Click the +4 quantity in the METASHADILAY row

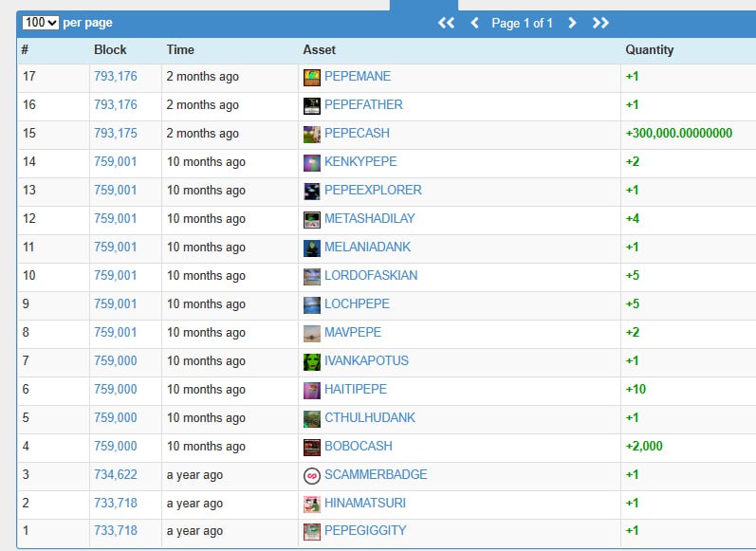pyautogui.click(x=633, y=218)
